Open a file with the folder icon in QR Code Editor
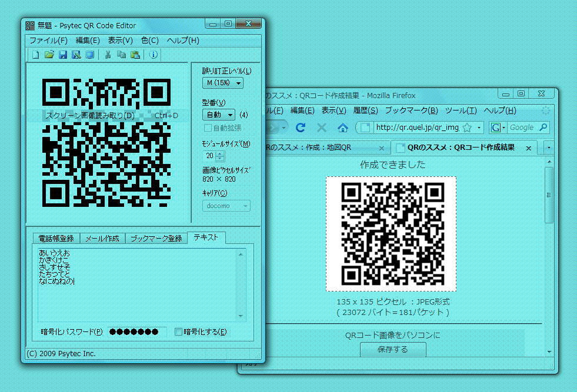Screen dimensions: 577x392 pos(49,55)
